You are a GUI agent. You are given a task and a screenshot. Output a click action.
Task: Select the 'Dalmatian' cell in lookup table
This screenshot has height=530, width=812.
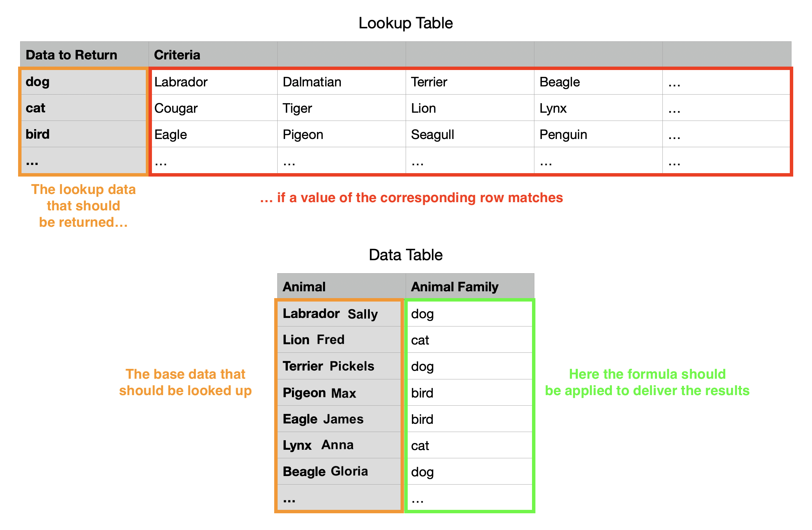(x=341, y=82)
